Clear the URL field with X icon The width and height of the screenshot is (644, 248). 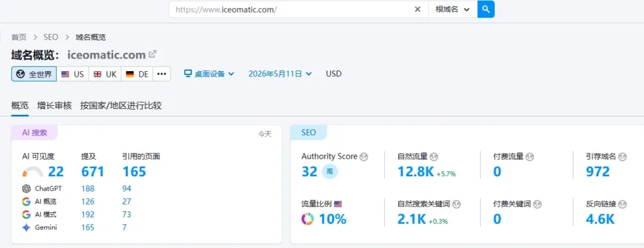[418, 9]
